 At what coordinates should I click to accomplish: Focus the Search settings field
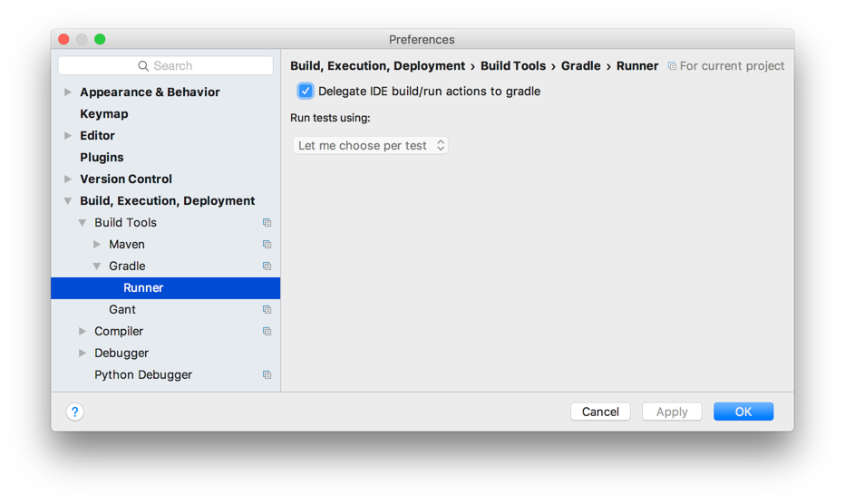(165, 66)
